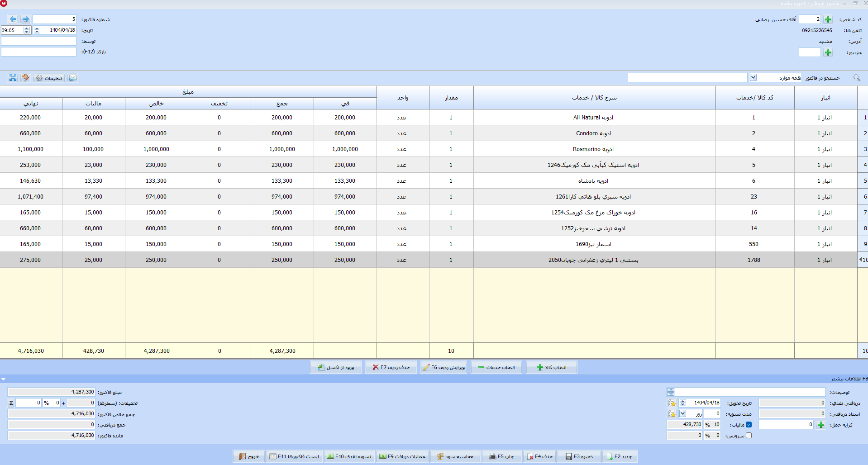868x465 pixels.
Task: Click the envelope send message icon
Action: click(73, 78)
